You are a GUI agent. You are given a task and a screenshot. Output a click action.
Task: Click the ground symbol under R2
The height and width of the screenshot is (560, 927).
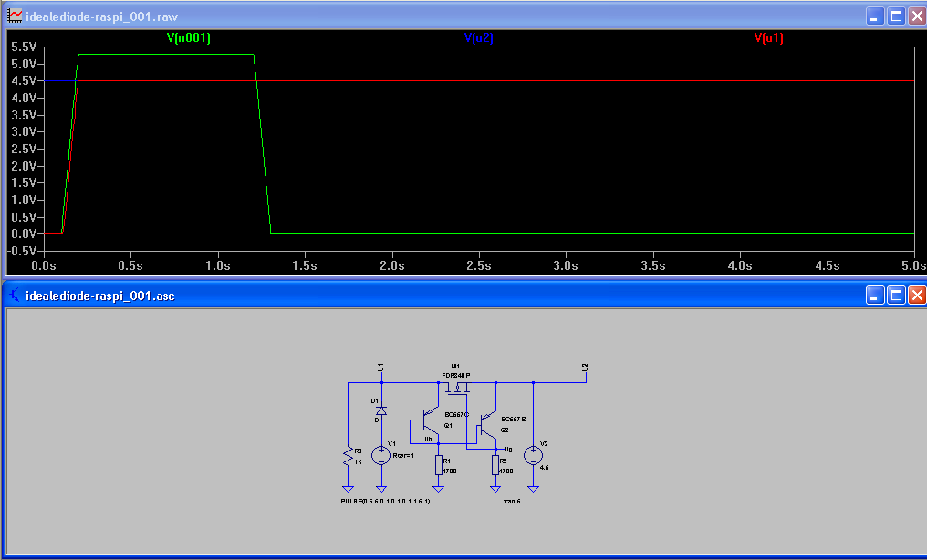pos(495,489)
